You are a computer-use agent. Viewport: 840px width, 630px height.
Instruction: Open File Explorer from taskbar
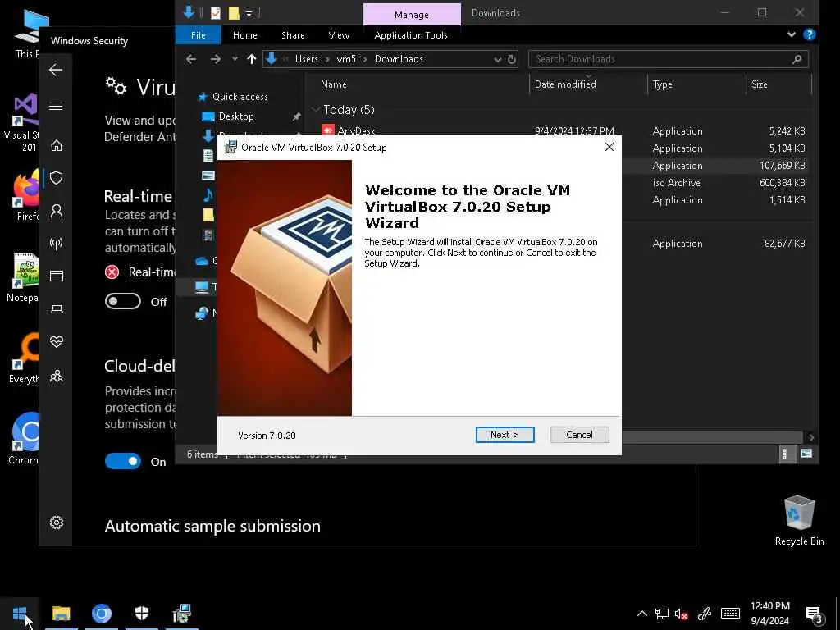coord(61,614)
